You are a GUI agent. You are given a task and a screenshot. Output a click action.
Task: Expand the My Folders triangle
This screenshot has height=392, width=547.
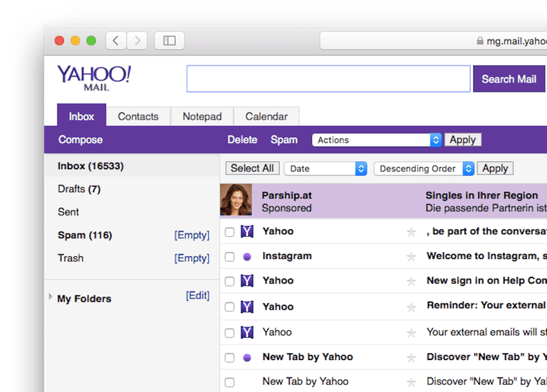pos(51,297)
